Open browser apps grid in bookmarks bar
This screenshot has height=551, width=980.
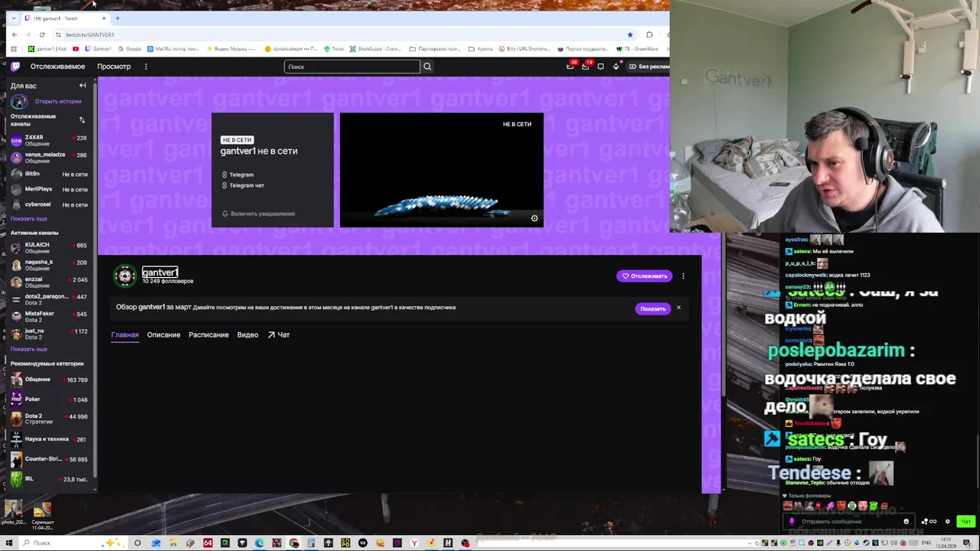14,49
